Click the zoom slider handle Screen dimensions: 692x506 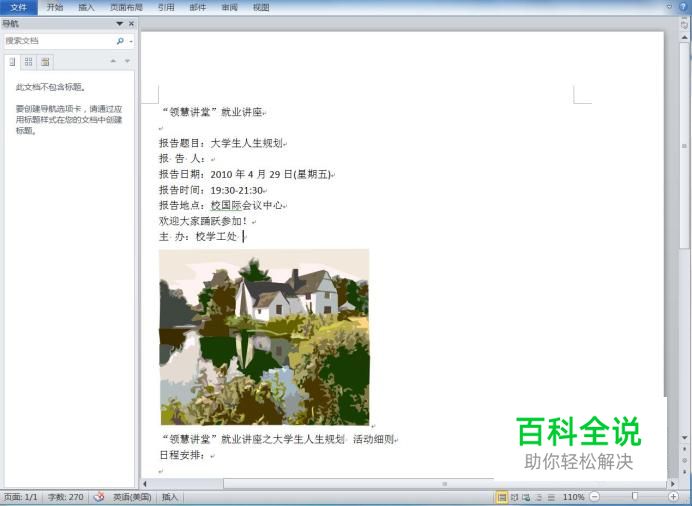635,497
